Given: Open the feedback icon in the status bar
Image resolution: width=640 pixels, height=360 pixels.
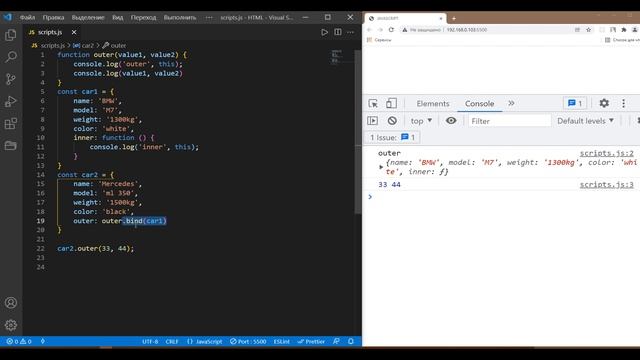Looking at the screenshot, I should point(336,341).
